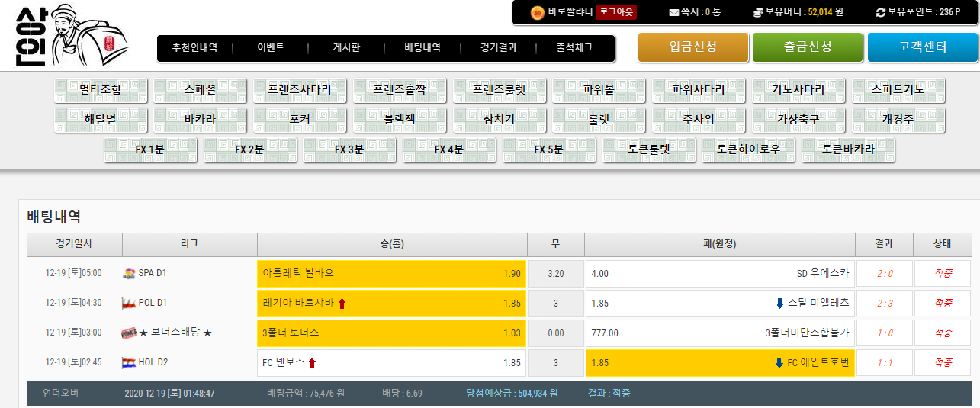Click the coins icon beside 보유머니
Viewport: 980px width, 408px height.
tap(757, 12)
